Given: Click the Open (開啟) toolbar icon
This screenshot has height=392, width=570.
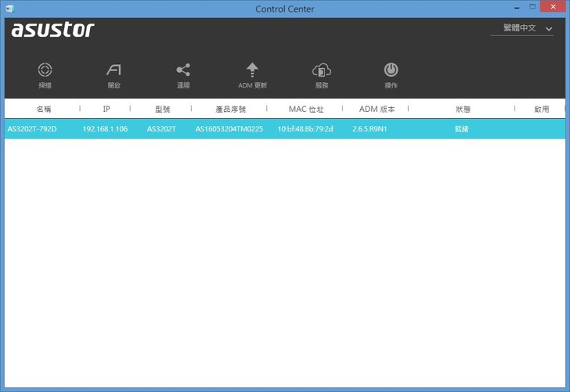Looking at the screenshot, I should [x=114, y=70].
